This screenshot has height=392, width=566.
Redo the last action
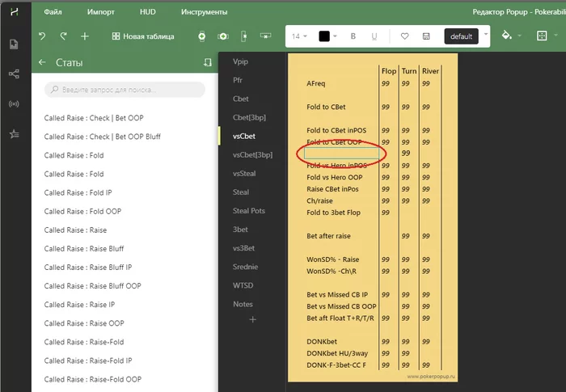click(x=64, y=36)
